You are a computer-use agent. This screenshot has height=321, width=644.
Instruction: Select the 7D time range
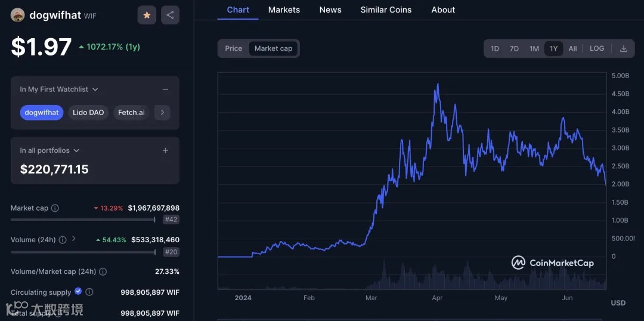coord(514,49)
